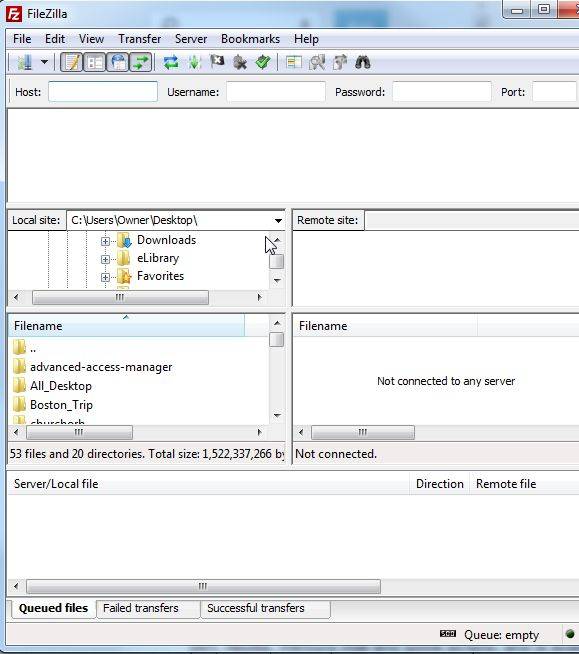Expand the Favorites tree node
Image resolution: width=579 pixels, height=654 pixels.
(x=105, y=277)
